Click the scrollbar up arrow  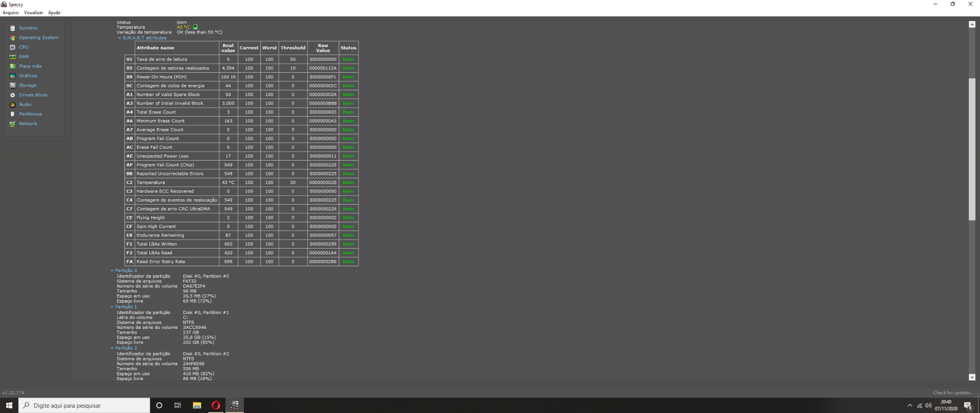972,24
